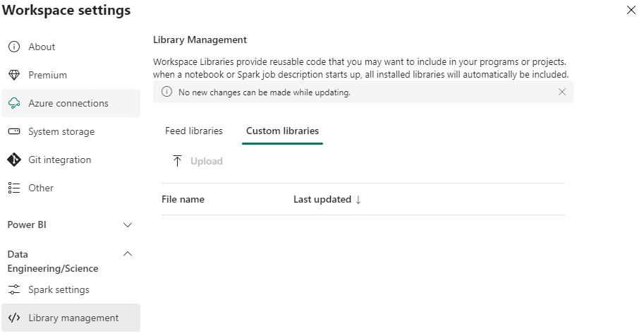Click the About info circle icon
Image resolution: width=644 pixels, height=336 pixels.
click(14, 47)
